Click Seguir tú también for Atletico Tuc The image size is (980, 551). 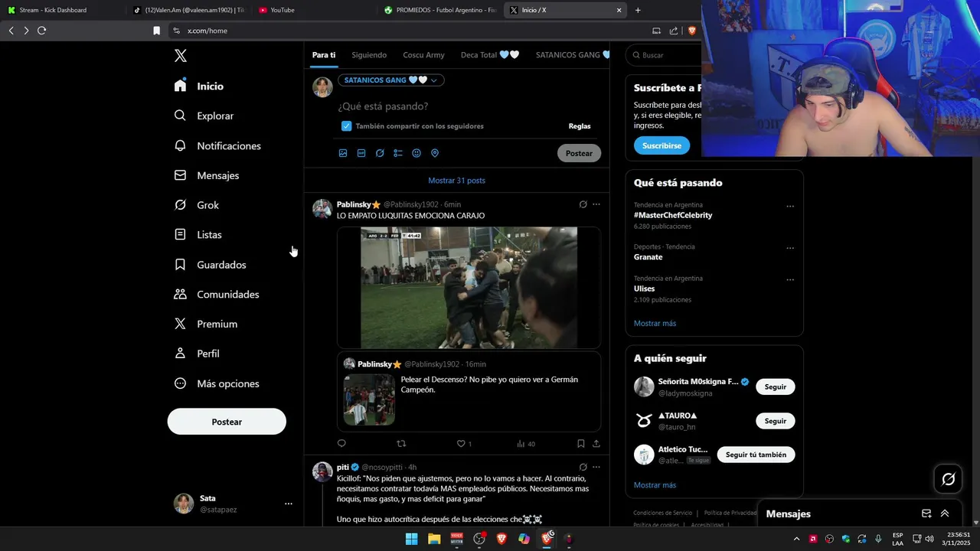tap(756, 455)
